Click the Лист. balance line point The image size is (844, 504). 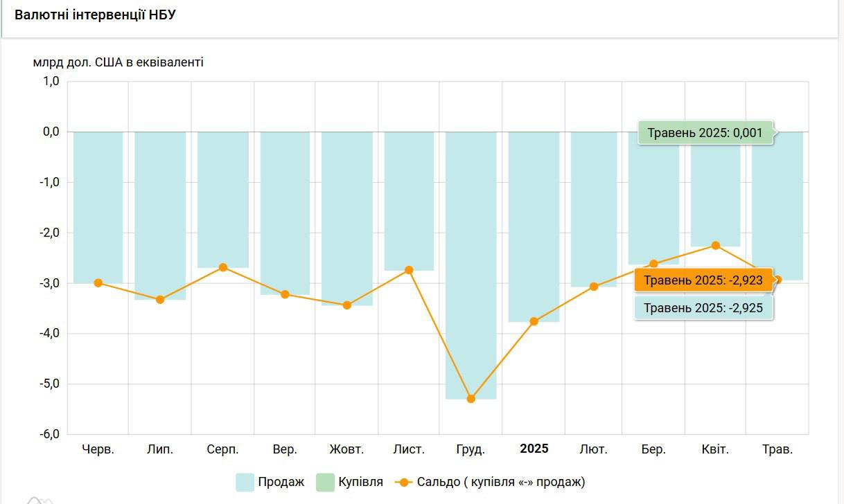pos(409,270)
